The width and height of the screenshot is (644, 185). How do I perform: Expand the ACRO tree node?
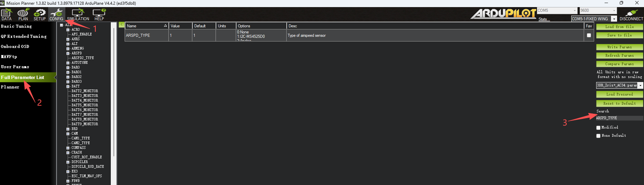68,30
